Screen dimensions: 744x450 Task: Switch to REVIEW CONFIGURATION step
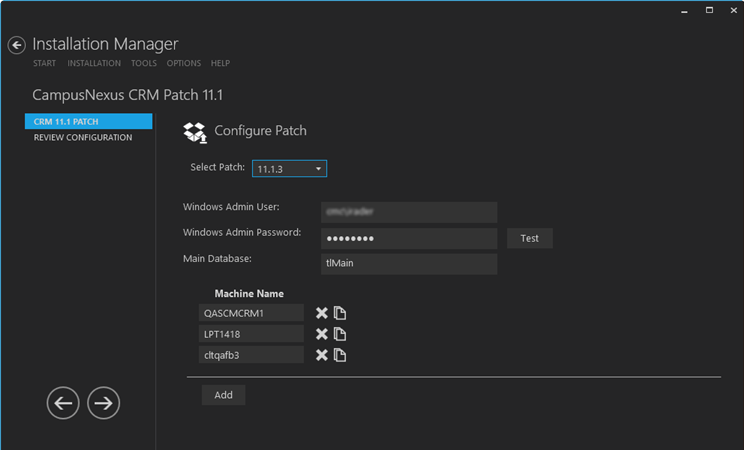click(x=83, y=138)
